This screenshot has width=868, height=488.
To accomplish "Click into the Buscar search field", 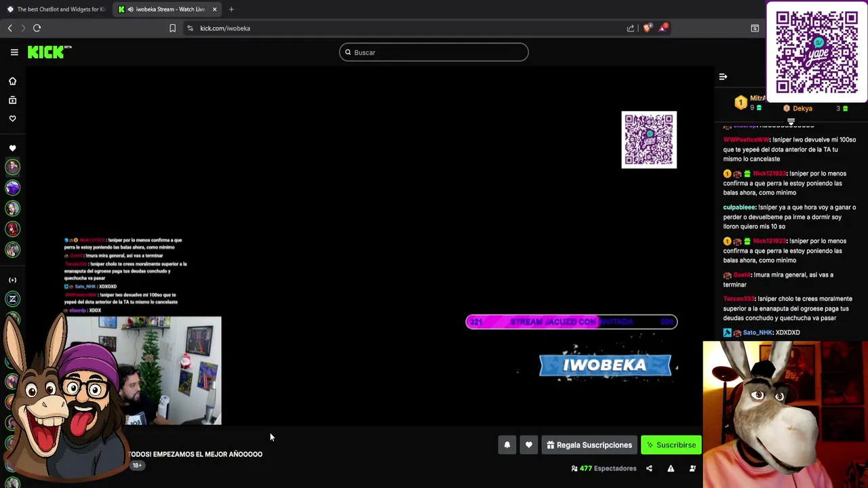I will [x=434, y=52].
